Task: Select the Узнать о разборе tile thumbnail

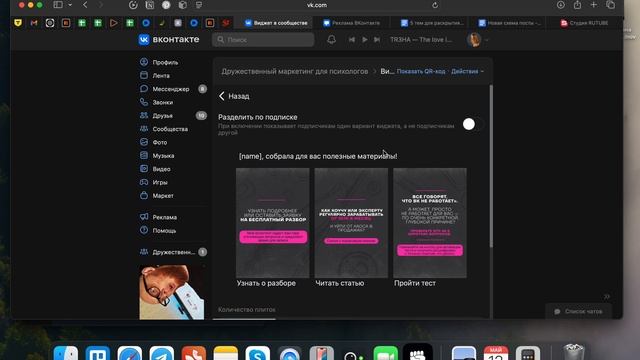Action: click(x=273, y=223)
